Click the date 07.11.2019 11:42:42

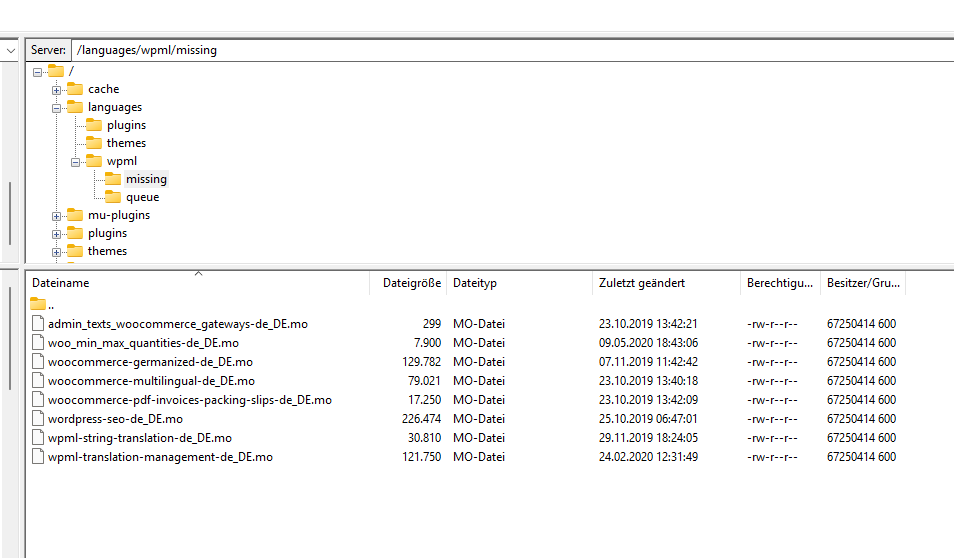(x=648, y=361)
